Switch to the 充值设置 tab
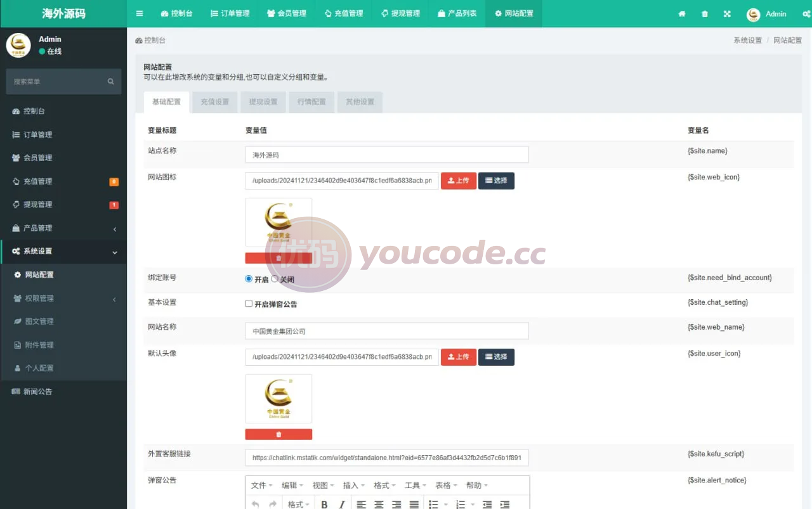This screenshot has height=509, width=812. click(214, 102)
